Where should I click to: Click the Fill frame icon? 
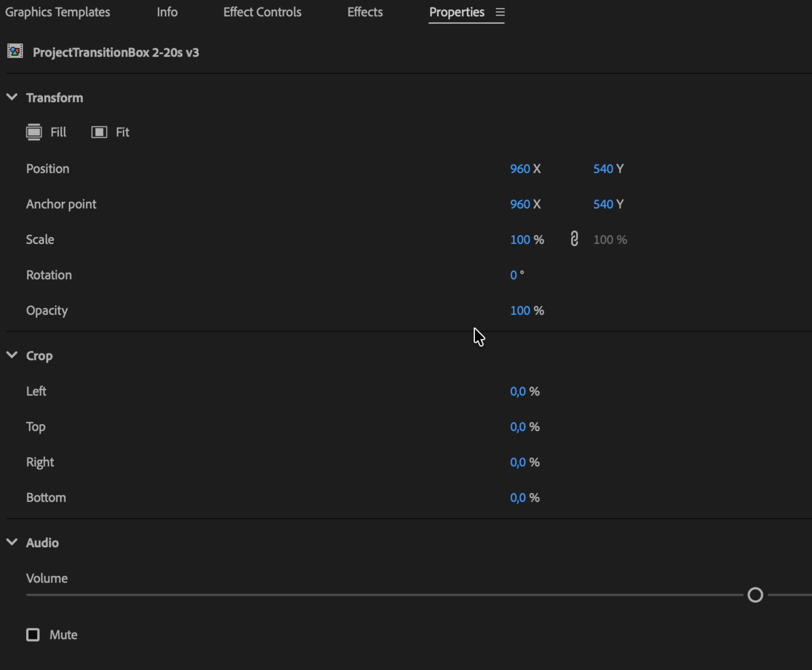34,132
